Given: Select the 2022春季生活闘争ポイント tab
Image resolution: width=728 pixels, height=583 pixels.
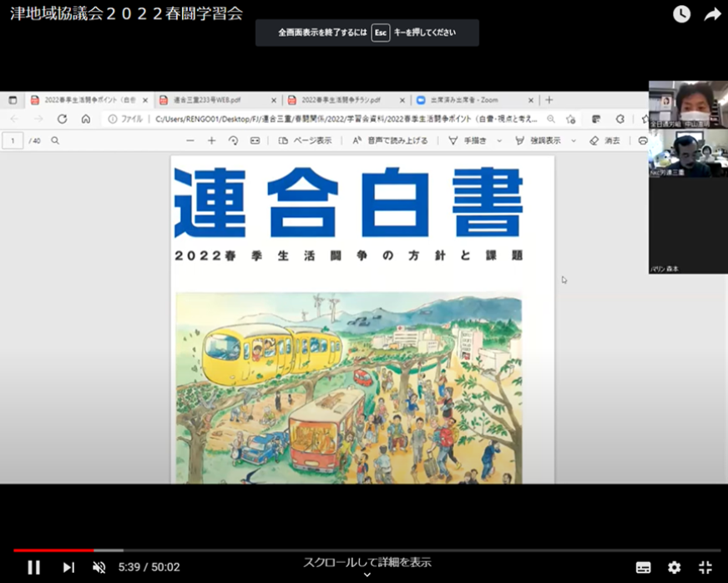Looking at the screenshot, I should (89, 100).
